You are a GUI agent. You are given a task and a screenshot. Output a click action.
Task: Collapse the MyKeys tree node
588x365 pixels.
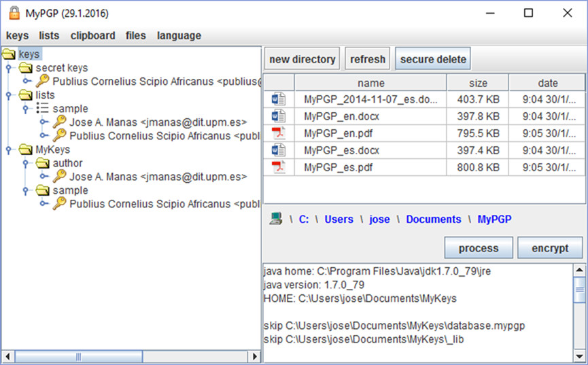click(x=9, y=150)
